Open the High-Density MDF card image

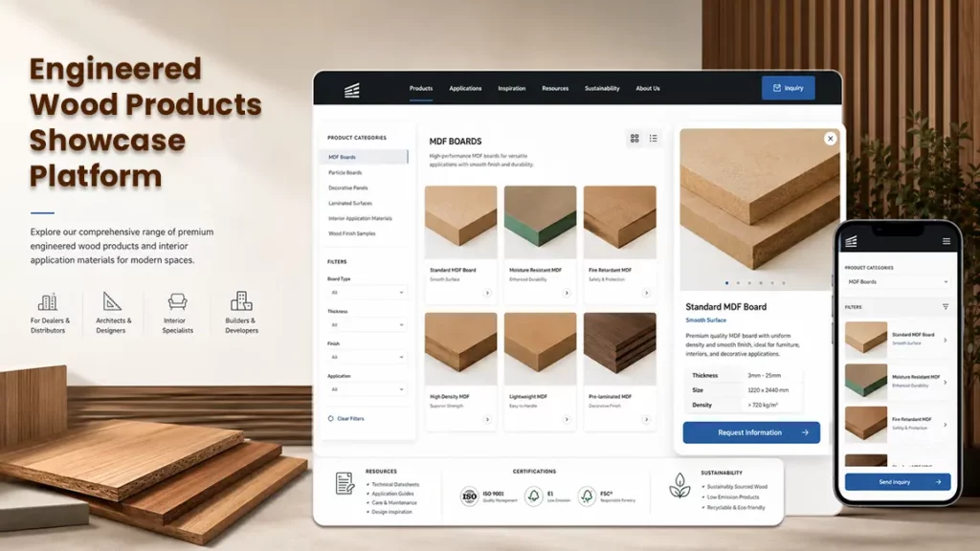point(460,348)
